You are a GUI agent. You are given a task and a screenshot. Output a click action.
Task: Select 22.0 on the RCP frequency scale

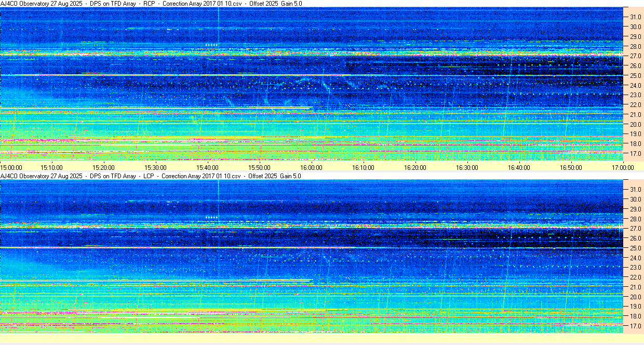pos(636,105)
